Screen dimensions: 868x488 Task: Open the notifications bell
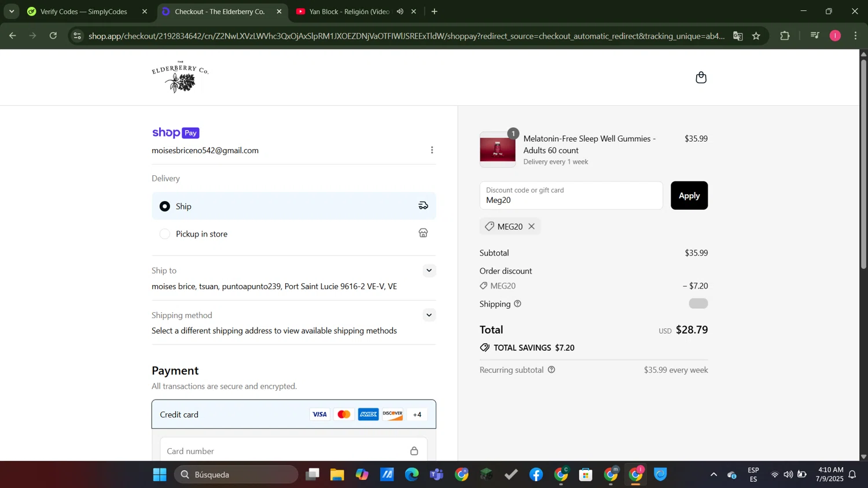[852, 475]
